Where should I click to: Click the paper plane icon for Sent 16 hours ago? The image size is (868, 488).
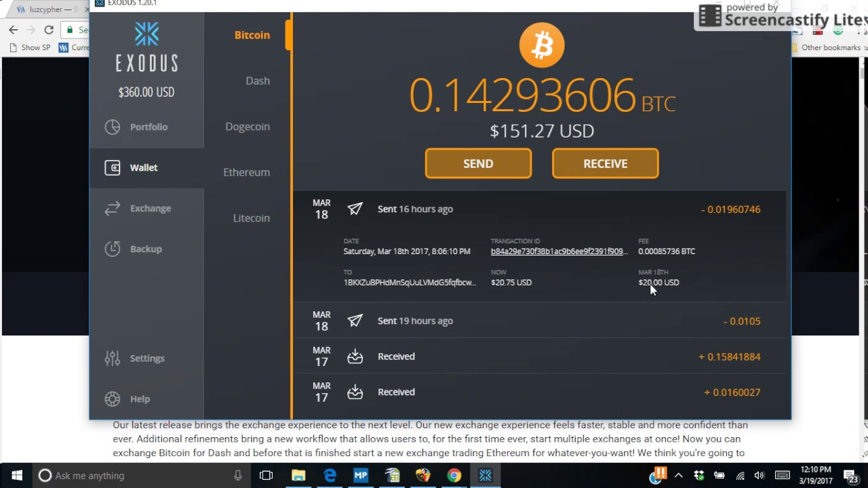point(355,209)
